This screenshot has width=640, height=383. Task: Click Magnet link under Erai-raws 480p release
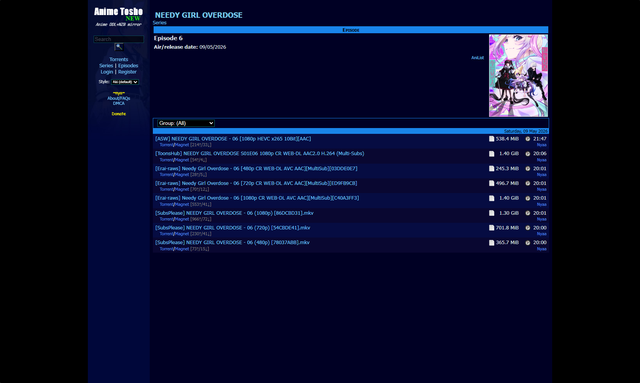coord(182,175)
